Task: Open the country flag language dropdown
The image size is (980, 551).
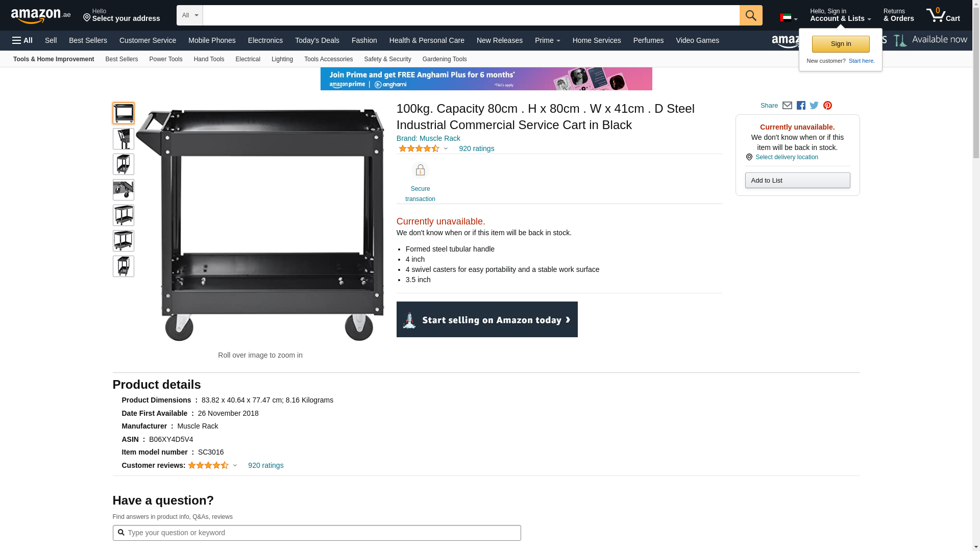Action: (x=788, y=18)
